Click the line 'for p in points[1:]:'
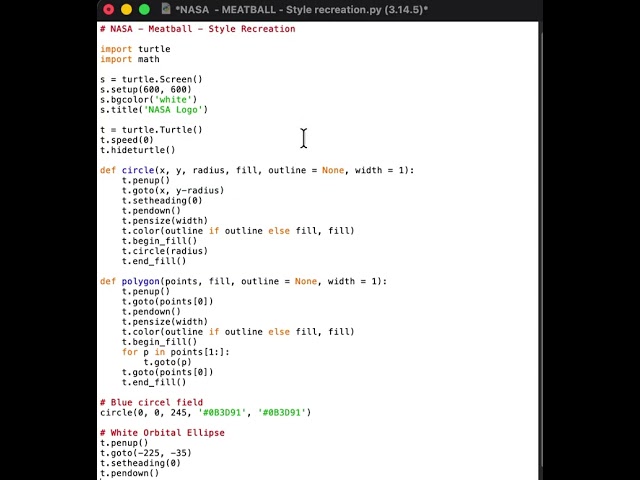The height and width of the screenshot is (480, 640). click(176, 352)
